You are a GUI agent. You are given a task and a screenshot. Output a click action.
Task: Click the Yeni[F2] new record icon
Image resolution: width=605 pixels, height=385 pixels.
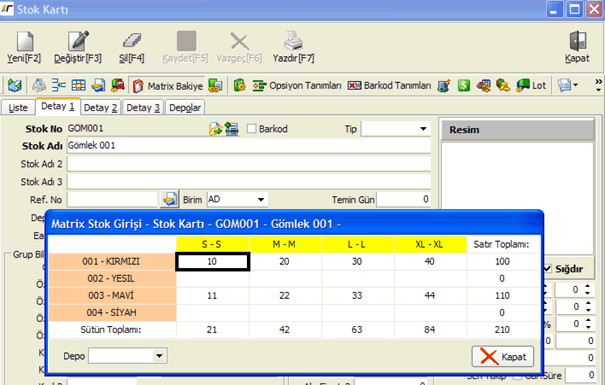point(25,41)
